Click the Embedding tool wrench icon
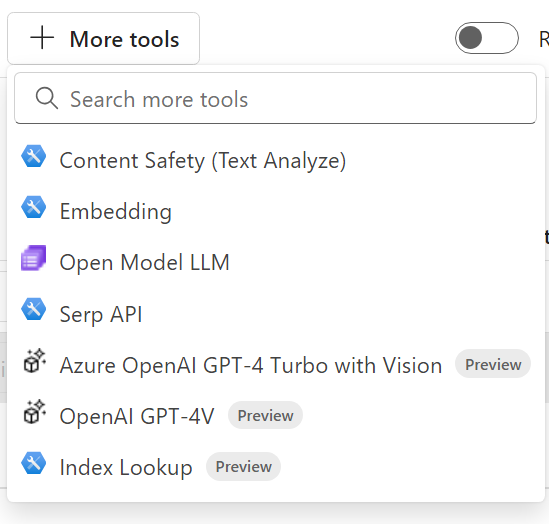 click(34, 207)
